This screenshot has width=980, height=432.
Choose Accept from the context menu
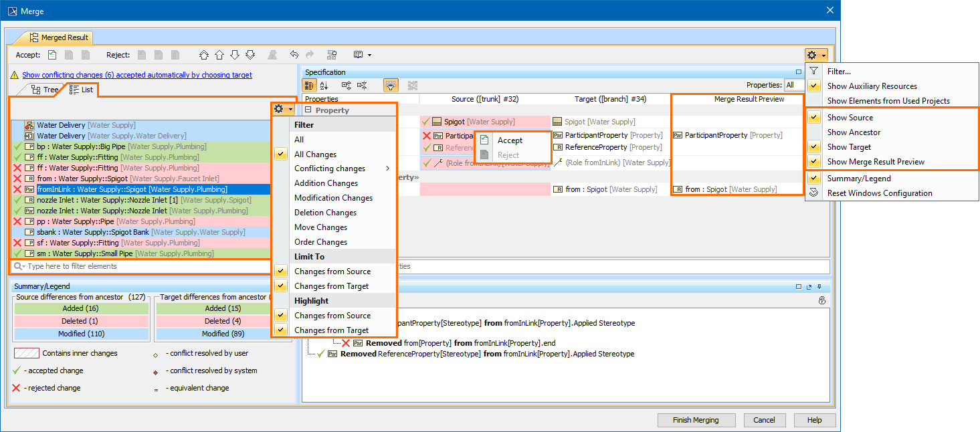point(510,140)
